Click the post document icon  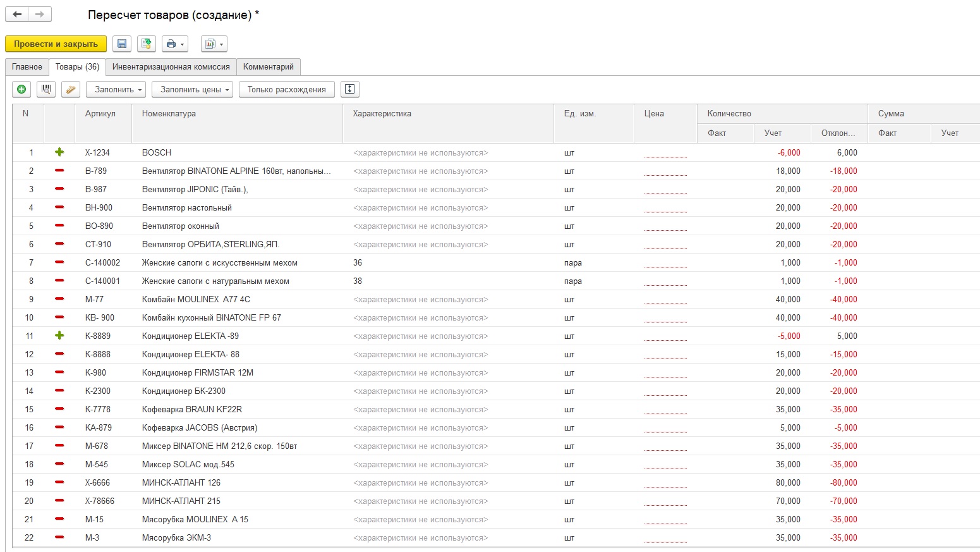click(x=146, y=44)
